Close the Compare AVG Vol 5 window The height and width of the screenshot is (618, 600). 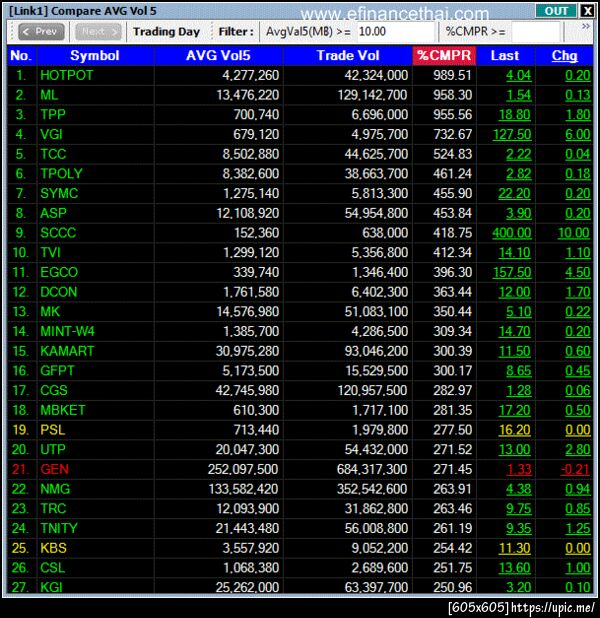(587, 11)
